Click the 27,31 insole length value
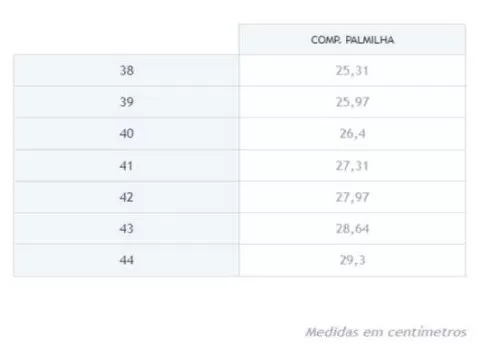The image size is (480, 360). tap(352, 166)
